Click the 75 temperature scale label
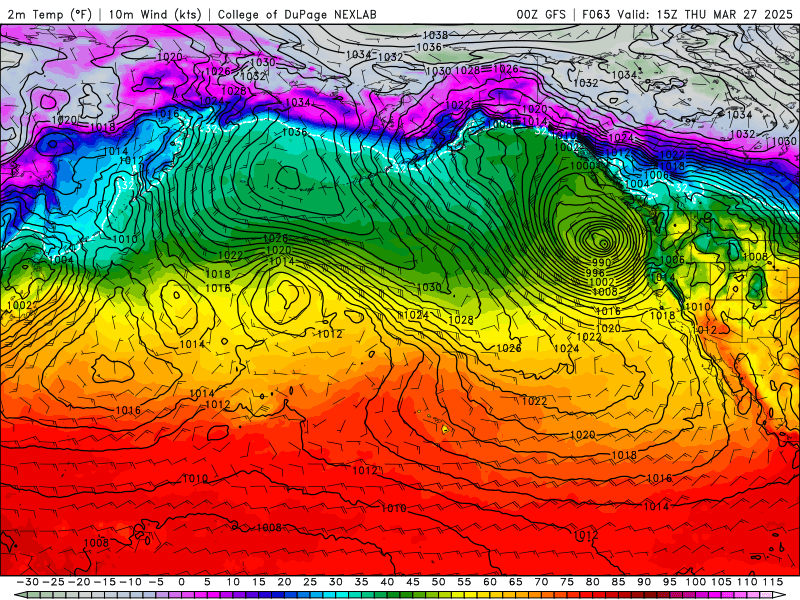800x600 pixels. pos(567,582)
